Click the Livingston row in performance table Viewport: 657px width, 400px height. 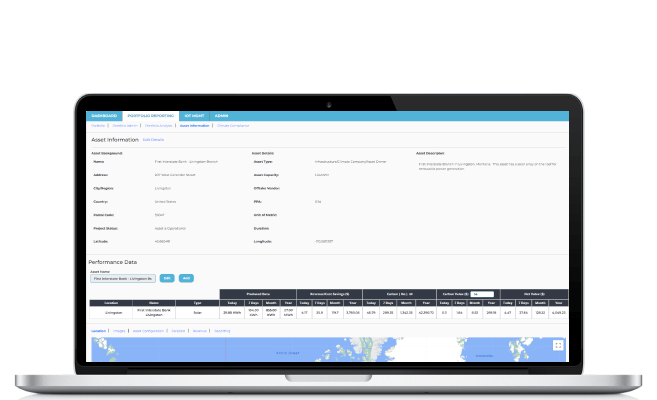pos(110,312)
